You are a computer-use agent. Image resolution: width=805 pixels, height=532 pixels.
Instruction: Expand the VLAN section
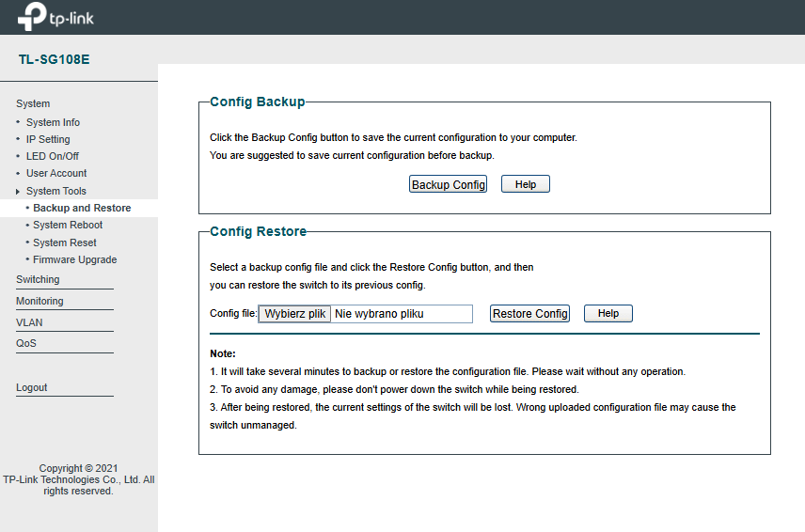click(29, 322)
